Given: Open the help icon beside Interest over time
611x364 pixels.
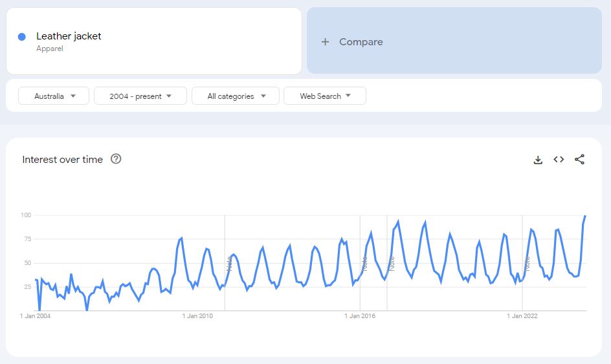Looking at the screenshot, I should [116, 159].
